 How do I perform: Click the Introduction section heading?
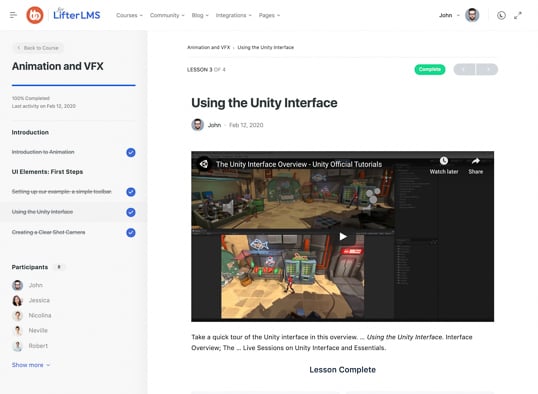(x=30, y=132)
